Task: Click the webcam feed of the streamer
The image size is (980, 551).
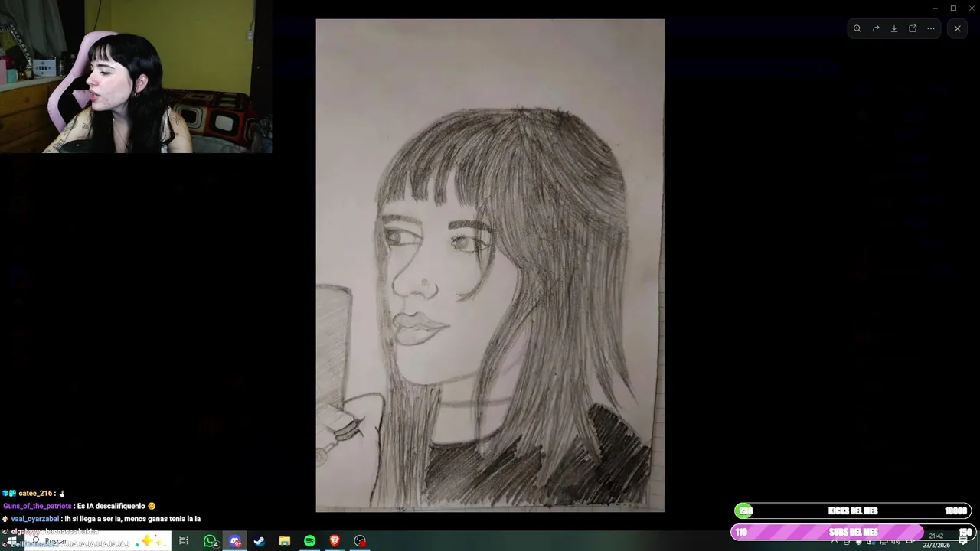Action: pos(136,77)
